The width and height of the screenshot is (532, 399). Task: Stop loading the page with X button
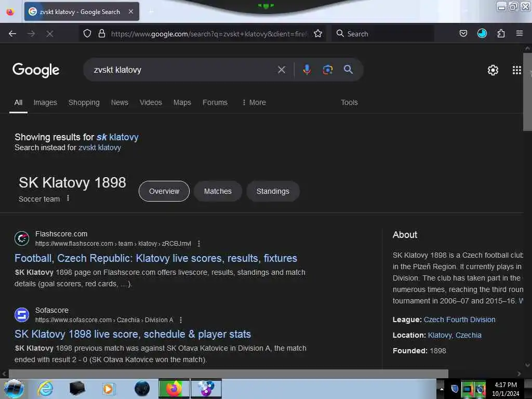[x=50, y=34]
